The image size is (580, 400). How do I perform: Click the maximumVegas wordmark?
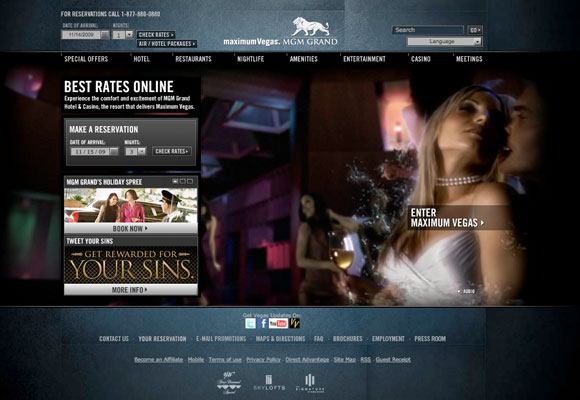251,41
